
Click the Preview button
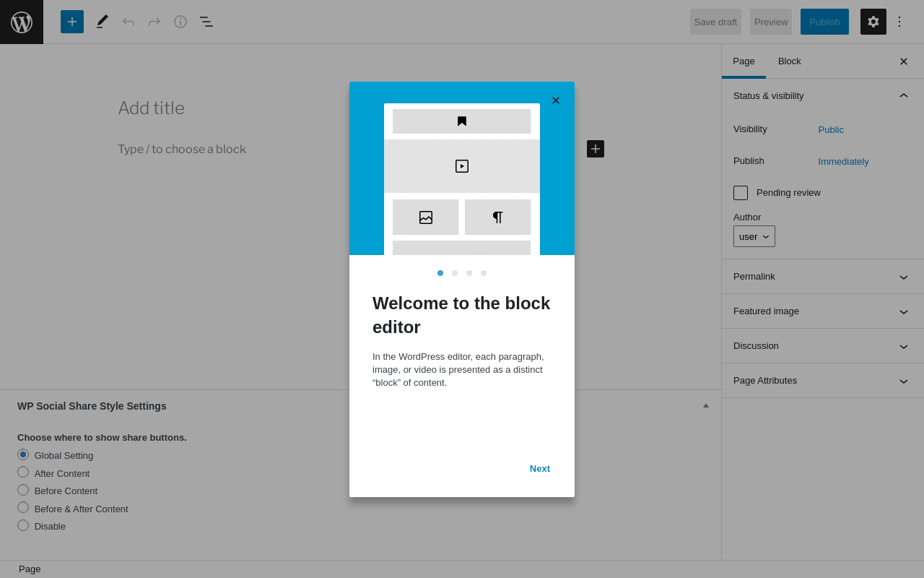point(771,22)
